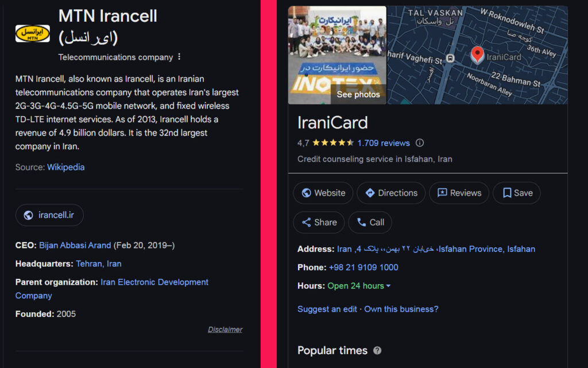Click the Directions button
This screenshot has height=368, width=588.
click(x=390, y=193)
